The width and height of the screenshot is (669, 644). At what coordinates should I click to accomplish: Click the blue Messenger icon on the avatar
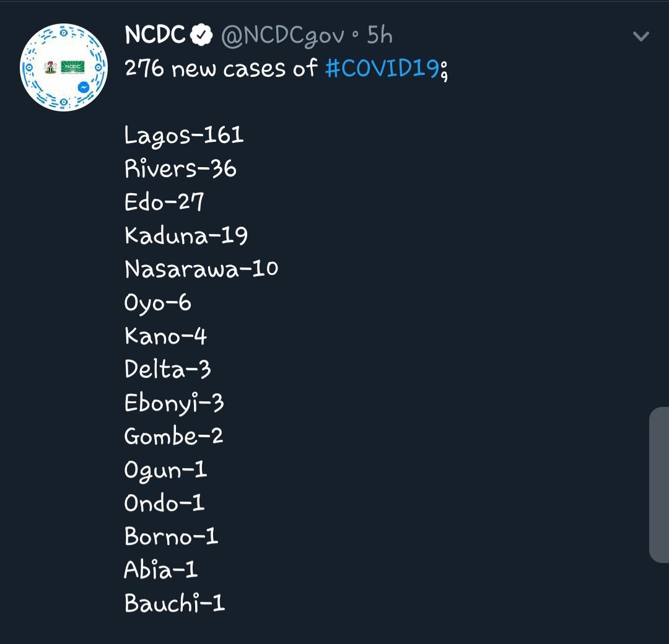(x=84, y=88)
